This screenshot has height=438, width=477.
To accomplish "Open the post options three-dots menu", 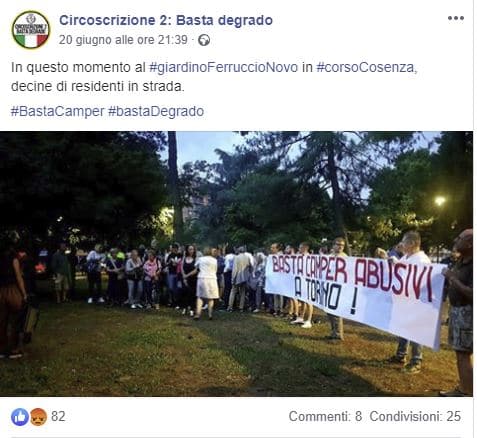I will coord(456,18).
